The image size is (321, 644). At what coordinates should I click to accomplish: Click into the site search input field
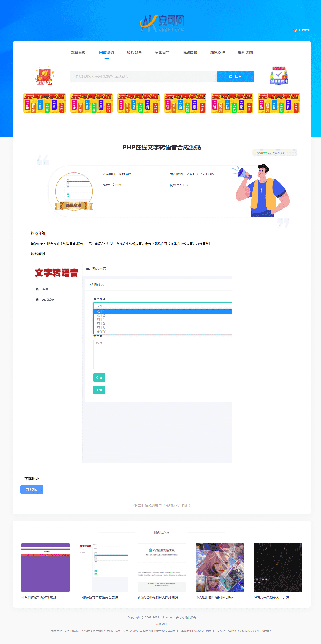(x=143, y=77)
